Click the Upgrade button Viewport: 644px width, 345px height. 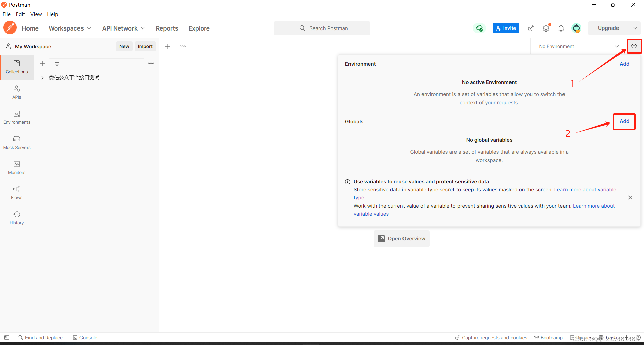tap(608, 28)
